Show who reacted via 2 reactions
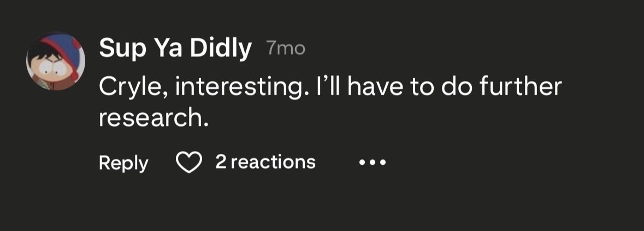 [x=265, y=162]
